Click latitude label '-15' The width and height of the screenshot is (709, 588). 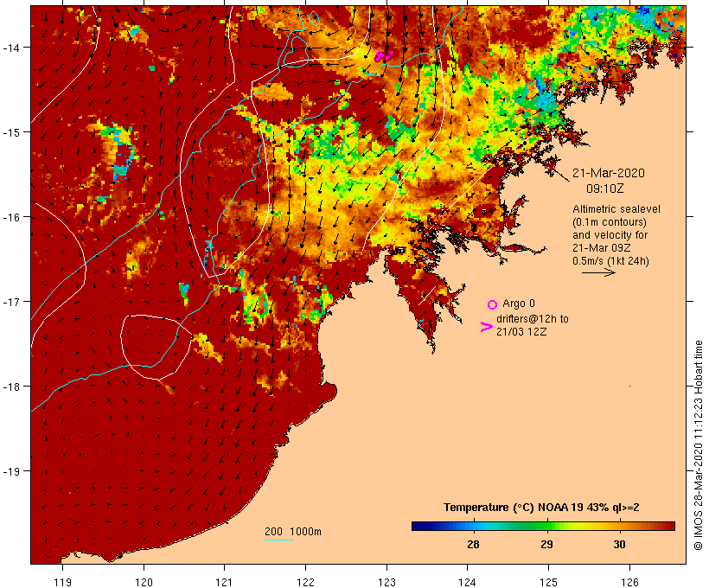click(10, 132)
